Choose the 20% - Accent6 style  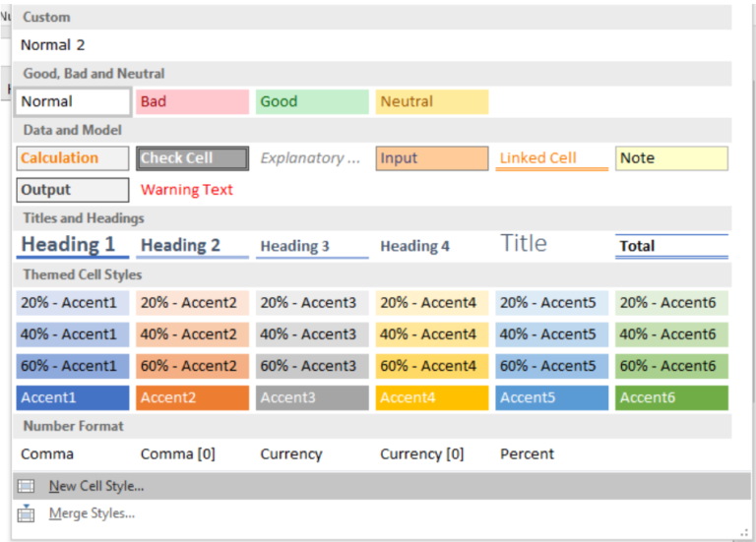pyautogui.click(x=671, y=303)
